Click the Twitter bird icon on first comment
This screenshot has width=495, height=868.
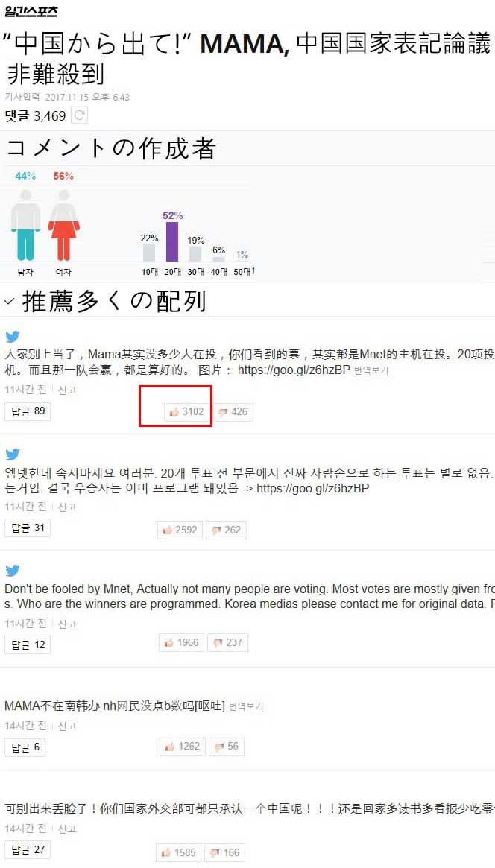click(x=13, y=337)
